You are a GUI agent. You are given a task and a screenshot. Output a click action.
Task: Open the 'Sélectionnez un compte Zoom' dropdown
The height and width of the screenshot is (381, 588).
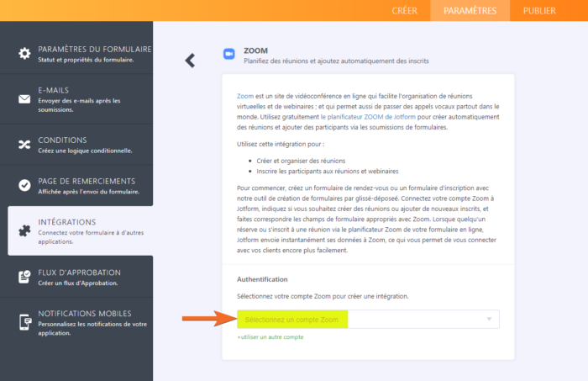click(368, 320)
